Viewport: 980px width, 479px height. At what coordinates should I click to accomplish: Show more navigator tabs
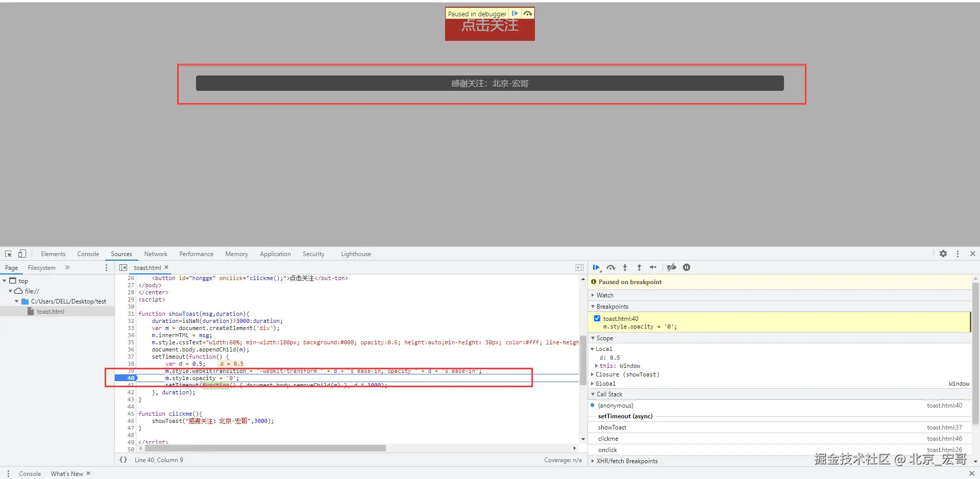coord(67,267)
